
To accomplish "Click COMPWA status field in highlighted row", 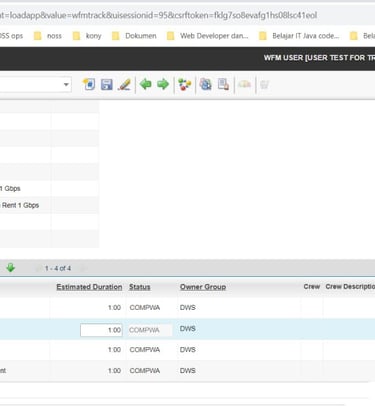I will click(150, 330).
